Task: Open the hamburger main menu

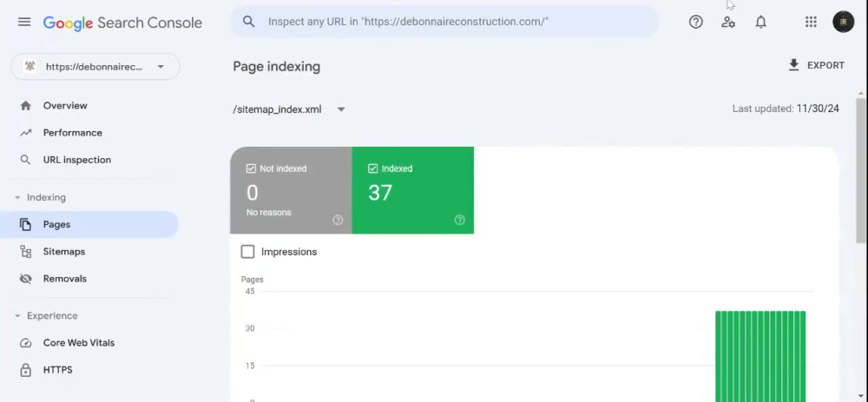Action: [23, 23]
